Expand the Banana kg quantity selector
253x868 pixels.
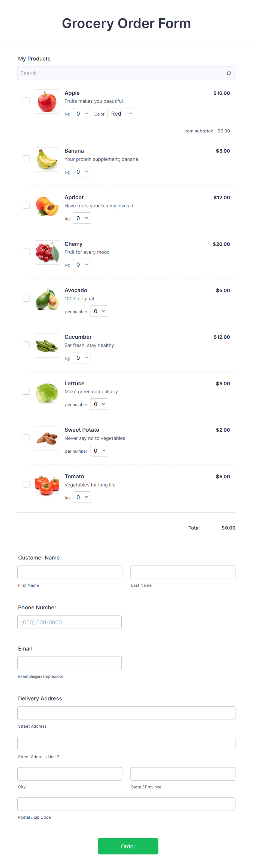82,171
